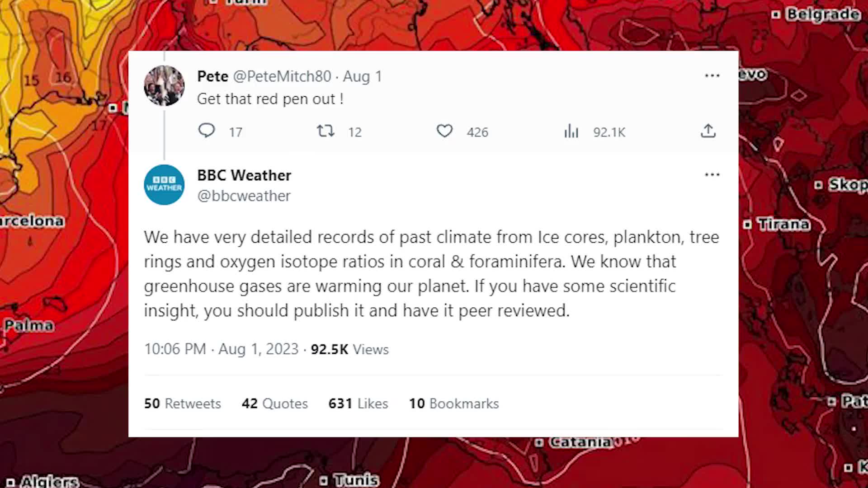Click the Aug 1 date on Pete's tweet

tap(363, 76)
